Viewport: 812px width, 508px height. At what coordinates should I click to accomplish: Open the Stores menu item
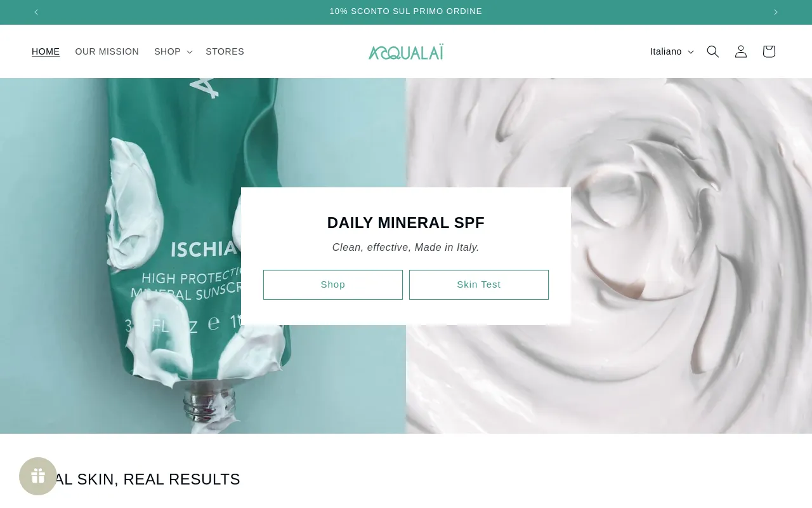(x=225, y=51)
